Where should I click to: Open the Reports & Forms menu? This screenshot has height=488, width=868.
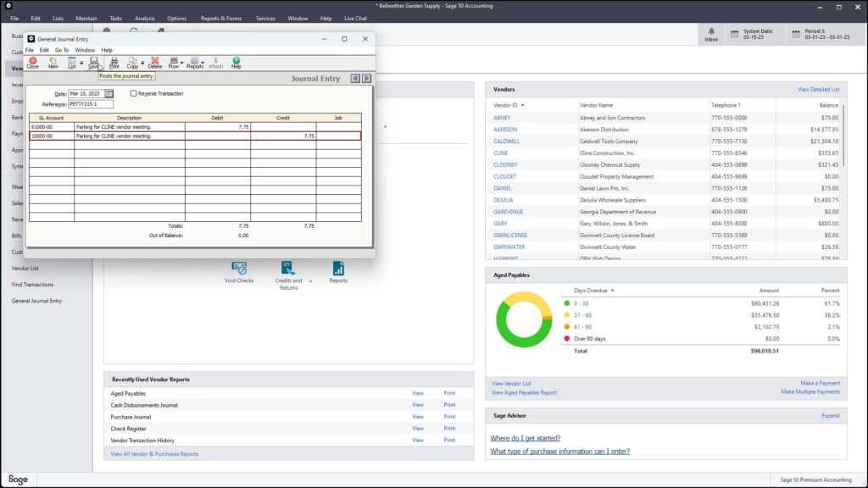click(x=221, y=19)
